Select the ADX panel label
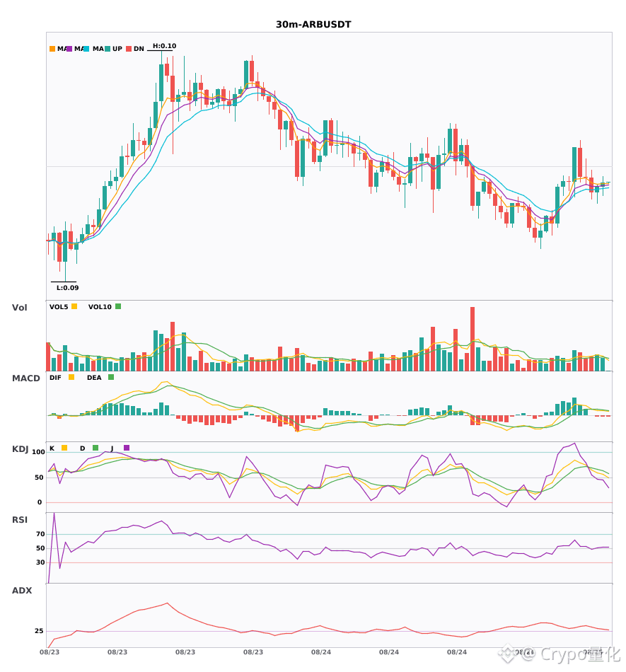The width and height of the screenshot is (626, 672). click(x=22, y=590)
